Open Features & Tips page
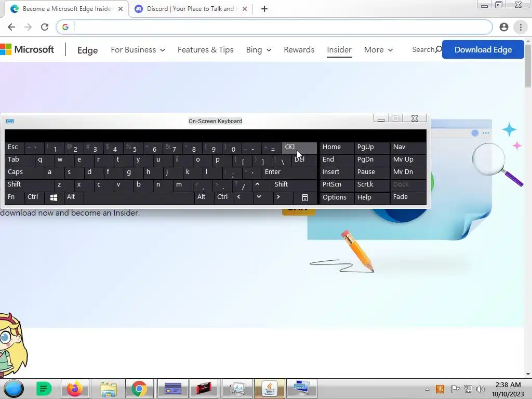This screenshot has height=399, width=532. [206, 50]
